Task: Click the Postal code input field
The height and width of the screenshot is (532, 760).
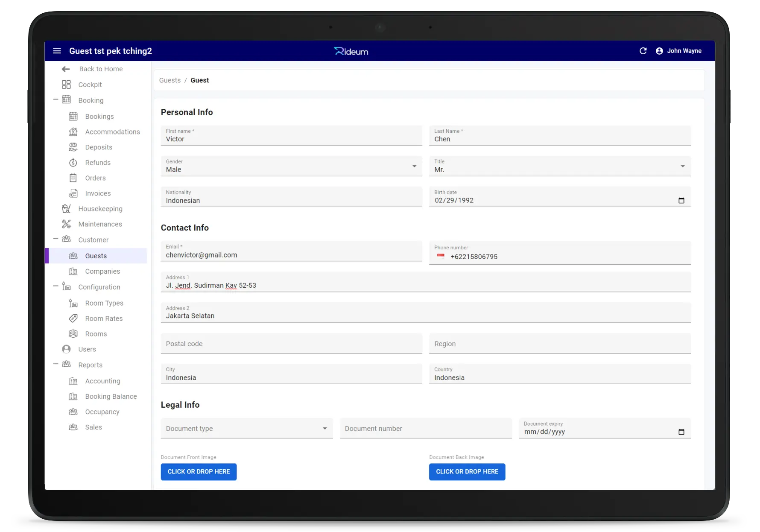Action: pos(291,344)
